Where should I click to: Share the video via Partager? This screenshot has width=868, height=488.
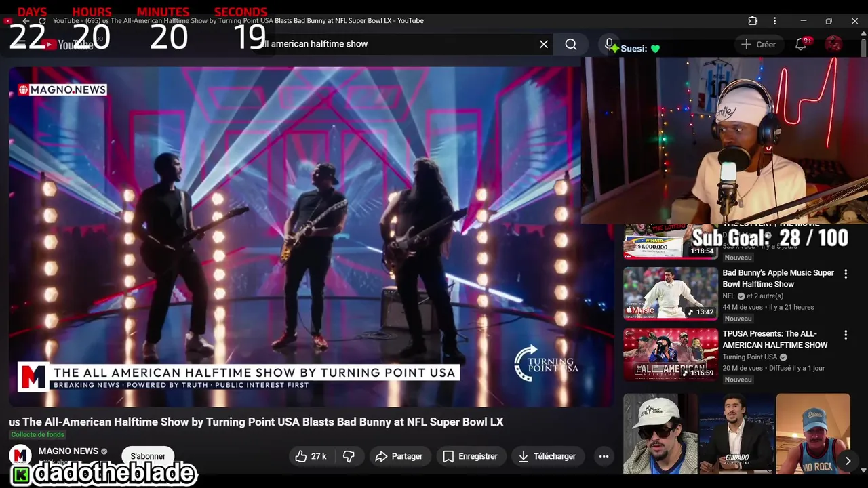399,457
